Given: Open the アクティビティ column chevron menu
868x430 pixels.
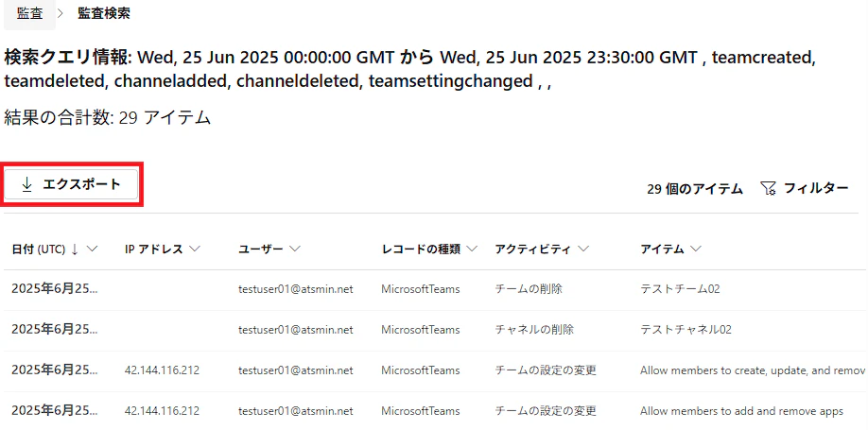Looking at the screenshot, I should coord(582,249).
